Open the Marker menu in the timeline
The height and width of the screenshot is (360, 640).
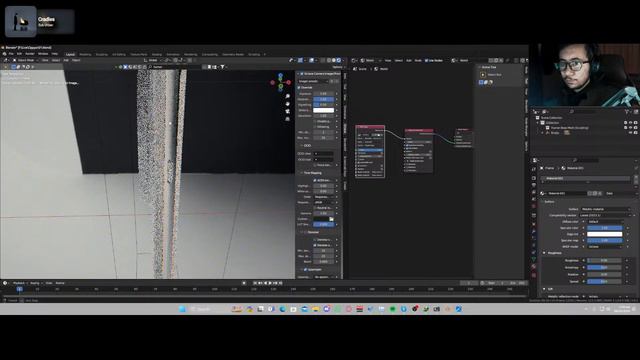tap(60, 283)
